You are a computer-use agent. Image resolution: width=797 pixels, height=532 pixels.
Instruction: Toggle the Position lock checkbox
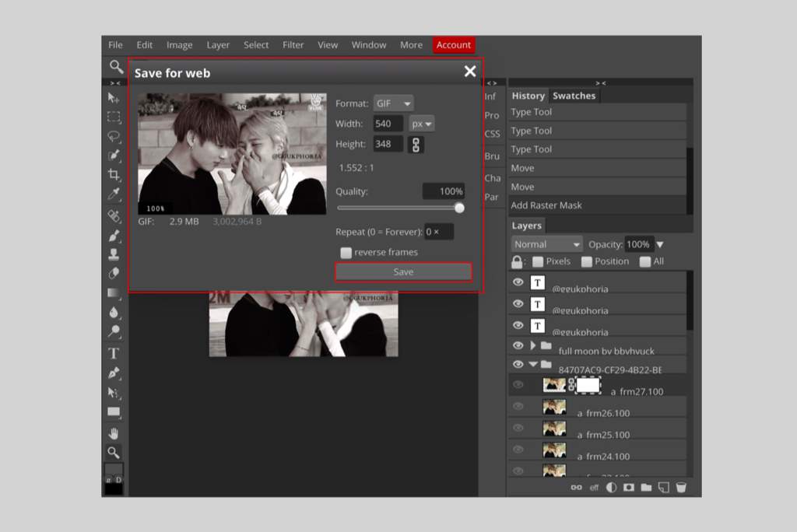coord(587,261)
